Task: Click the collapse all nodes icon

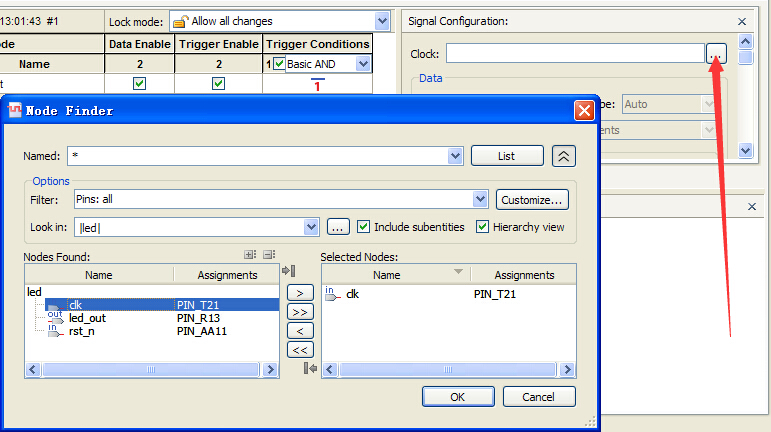Action: click(x=266, y=255)
